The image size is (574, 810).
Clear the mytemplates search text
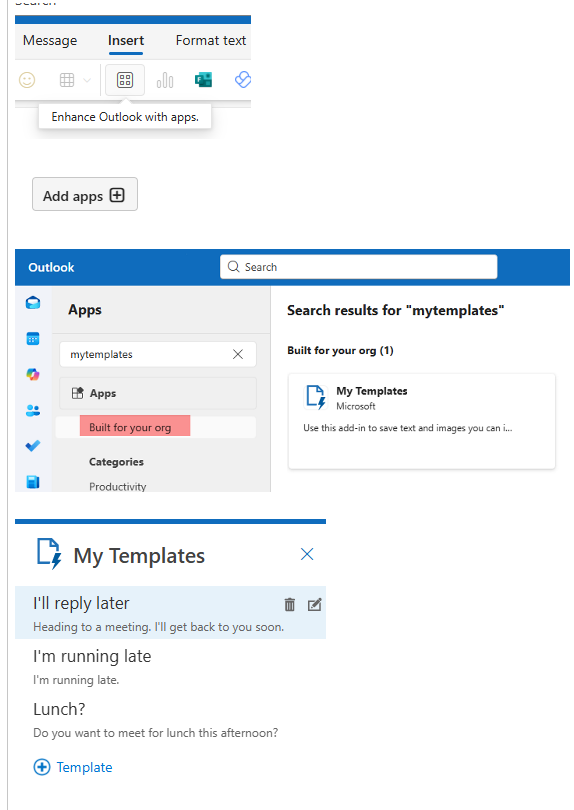tap(238, 354)
